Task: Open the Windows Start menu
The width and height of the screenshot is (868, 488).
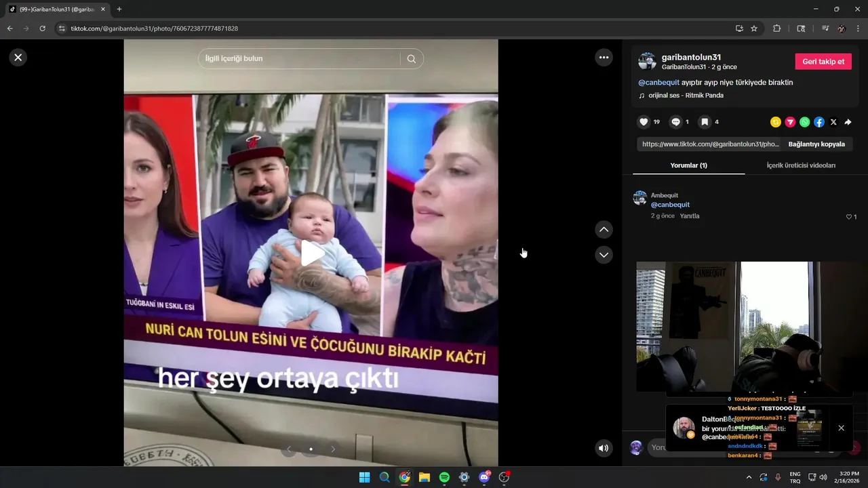Action: point(365,477)
